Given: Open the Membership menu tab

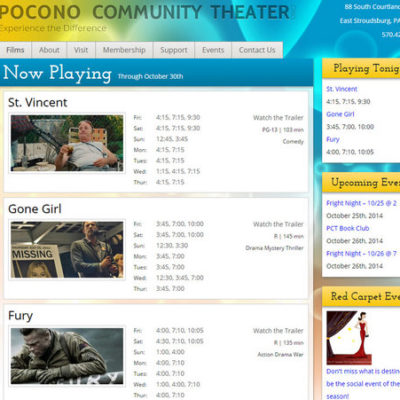Looking at the screenshot, I should 124,50.
